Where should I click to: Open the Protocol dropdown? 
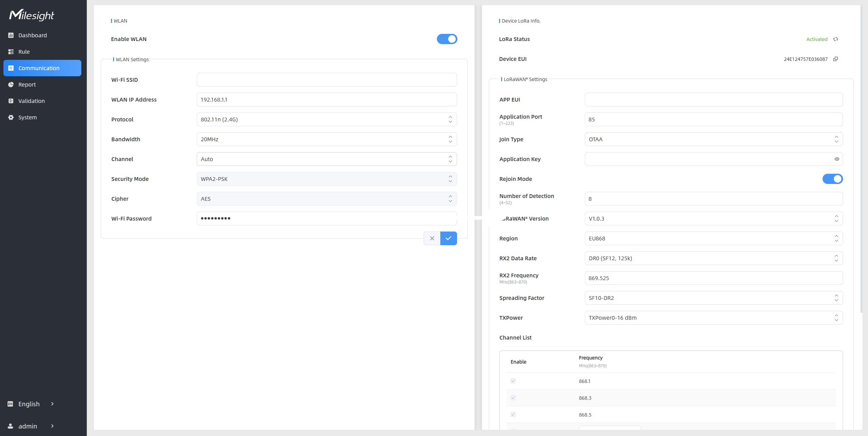[327, 119]
